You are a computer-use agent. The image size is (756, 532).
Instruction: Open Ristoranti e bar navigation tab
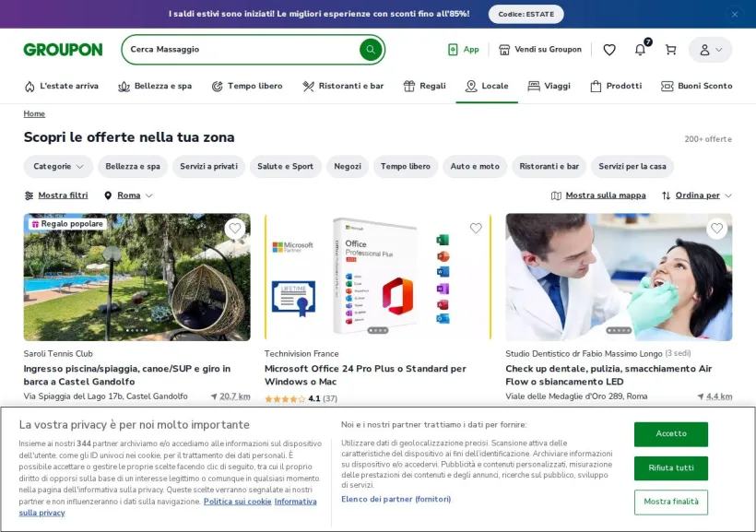pos(343,86)
